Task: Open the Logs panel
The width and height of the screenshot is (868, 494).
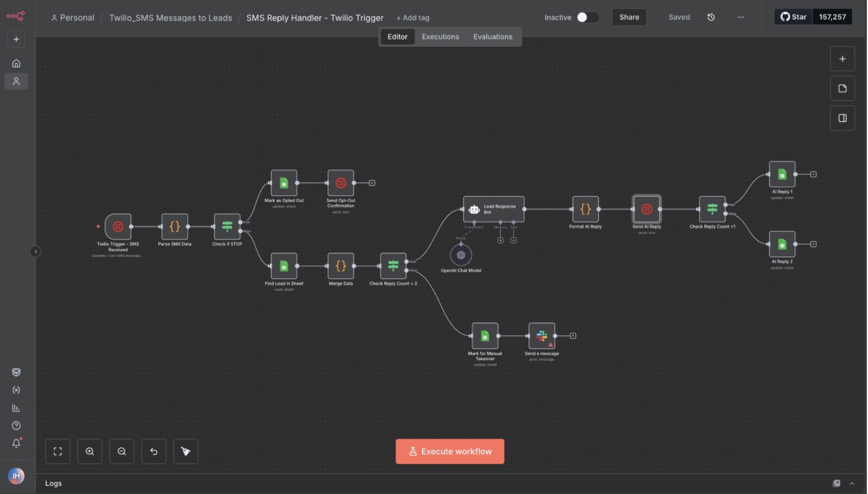Action: [53, 484]
